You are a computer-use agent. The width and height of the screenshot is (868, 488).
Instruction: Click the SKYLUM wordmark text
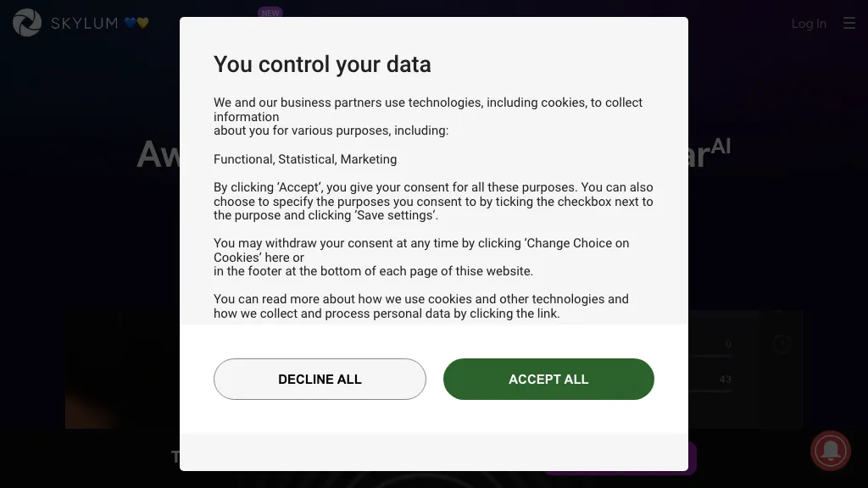84,23
